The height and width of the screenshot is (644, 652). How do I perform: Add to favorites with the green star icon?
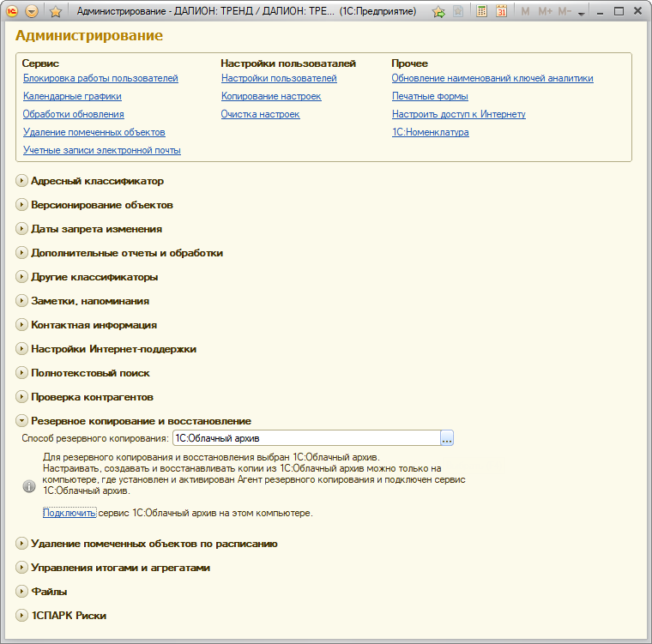point(438,12)
